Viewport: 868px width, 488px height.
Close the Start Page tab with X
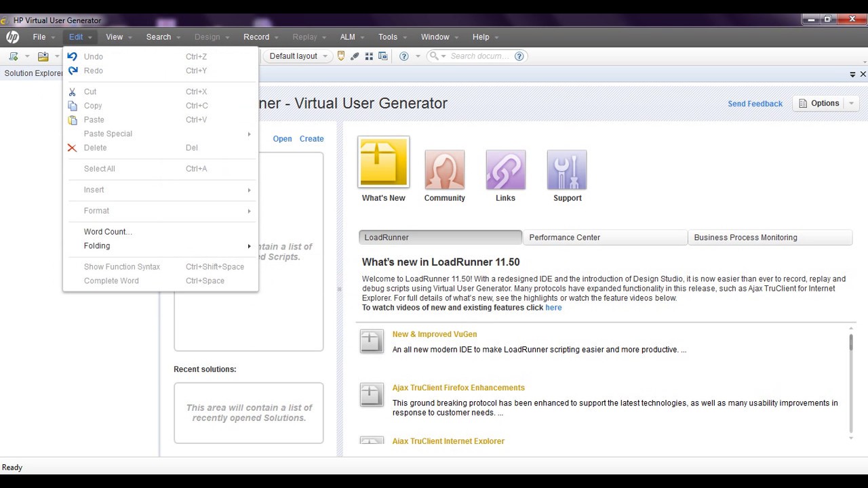click(x=863, y=74)
